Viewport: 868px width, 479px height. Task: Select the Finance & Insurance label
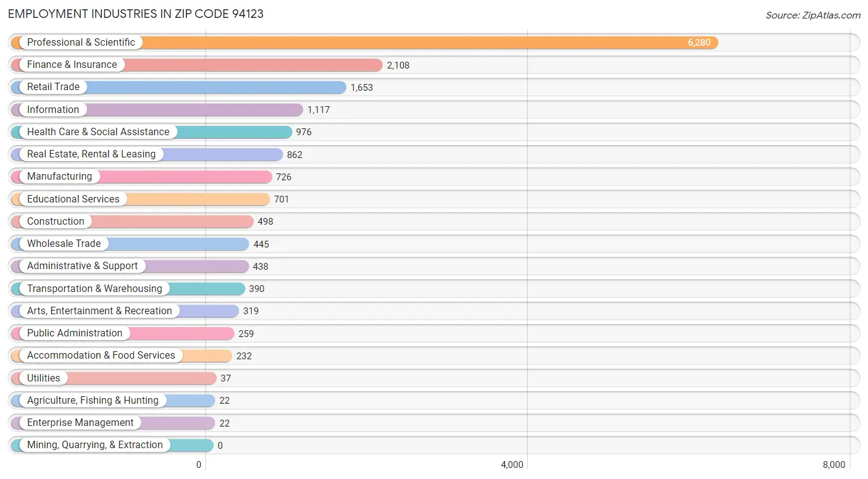point(72,65)
